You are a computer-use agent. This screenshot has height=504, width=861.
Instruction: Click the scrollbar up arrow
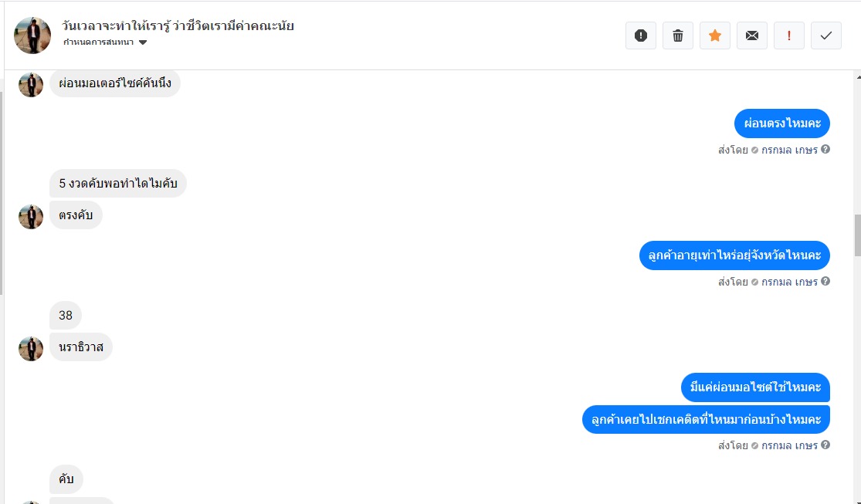click(858, 77)
